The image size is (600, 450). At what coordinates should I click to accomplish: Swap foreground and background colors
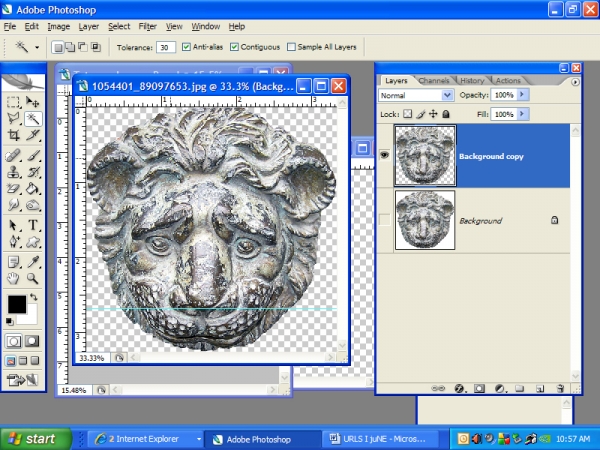(x=34, y=297)
